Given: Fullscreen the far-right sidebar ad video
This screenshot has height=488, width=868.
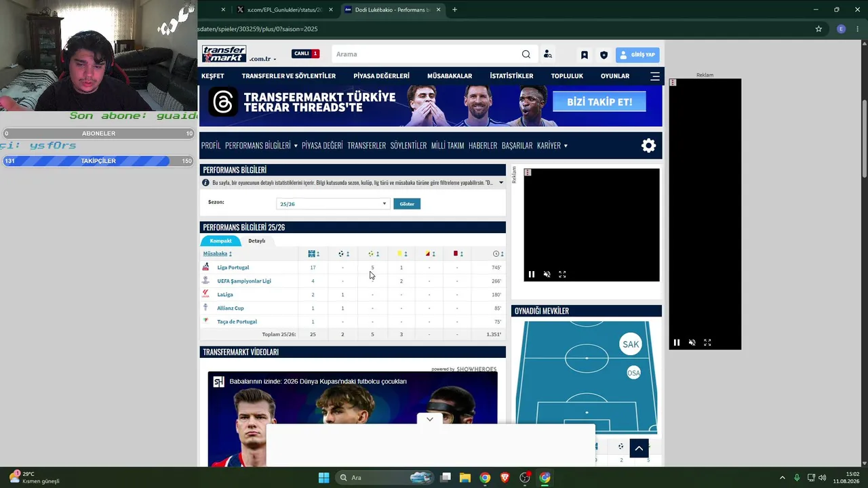Looking at the screenshot, I should point(707,343).
